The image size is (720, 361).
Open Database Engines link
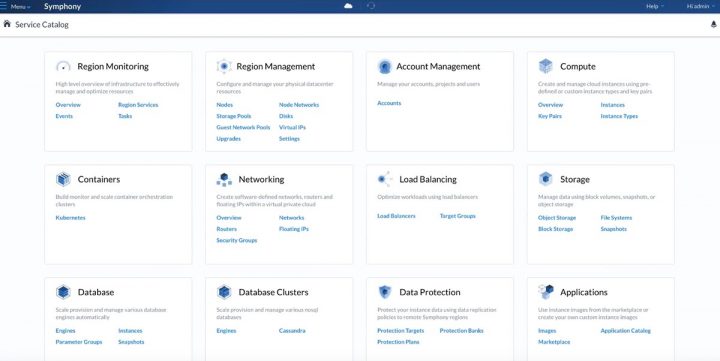[65, 331]
